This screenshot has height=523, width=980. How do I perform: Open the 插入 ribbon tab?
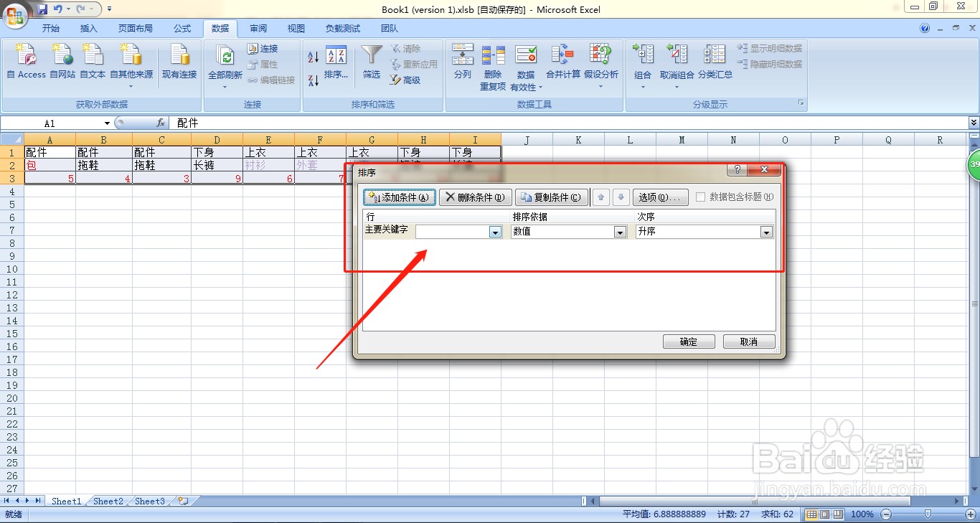tap(89, 29)
